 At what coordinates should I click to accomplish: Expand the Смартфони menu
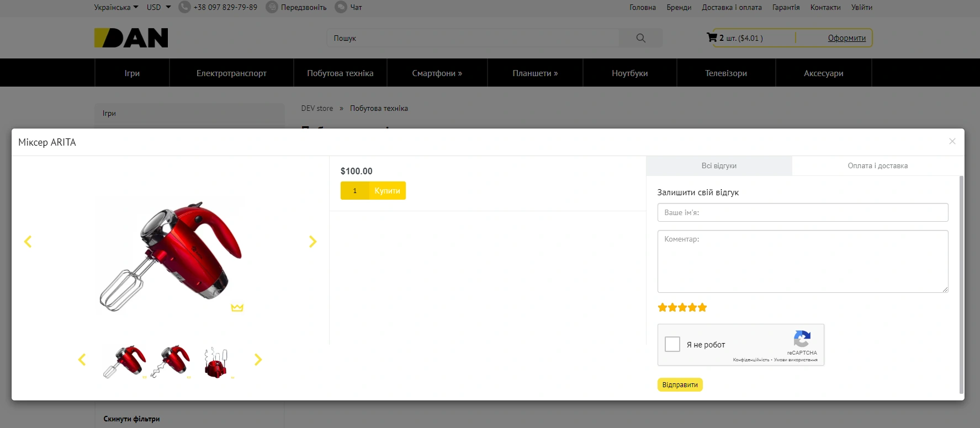(437, 73)
